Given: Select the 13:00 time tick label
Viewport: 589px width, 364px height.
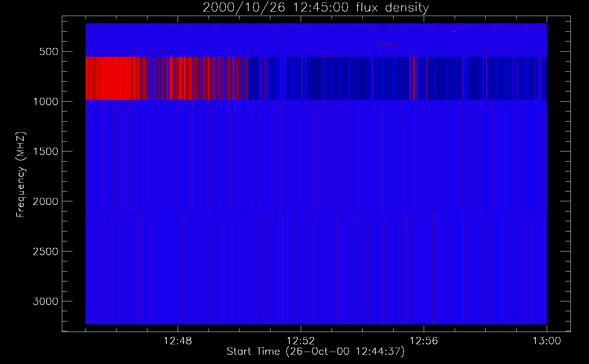Looking at the screenshot, I should (x=547, y=341).
